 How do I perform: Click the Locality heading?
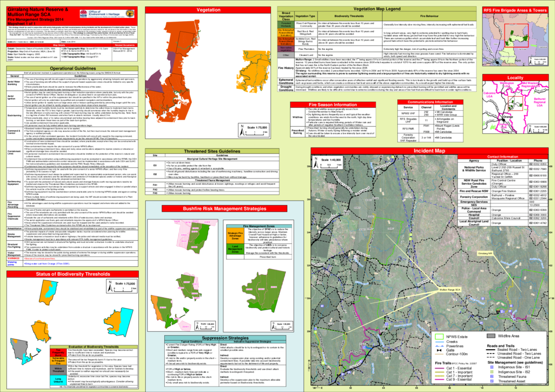515,78
